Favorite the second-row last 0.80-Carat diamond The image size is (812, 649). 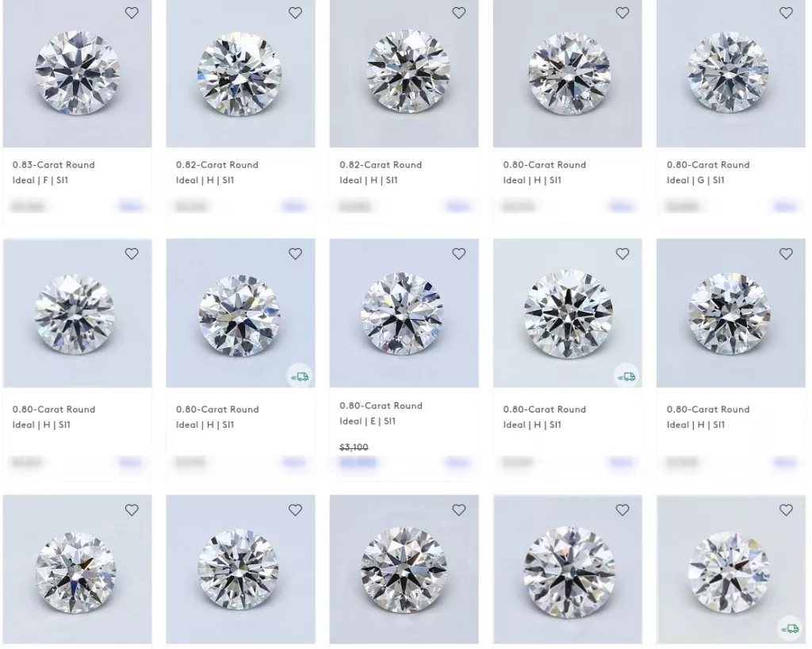coord(786,254)
